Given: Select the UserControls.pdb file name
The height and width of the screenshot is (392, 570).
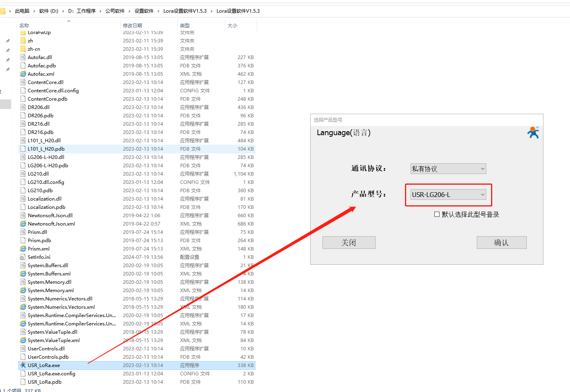Looking at the screenshot, I should tap(48, 357).
